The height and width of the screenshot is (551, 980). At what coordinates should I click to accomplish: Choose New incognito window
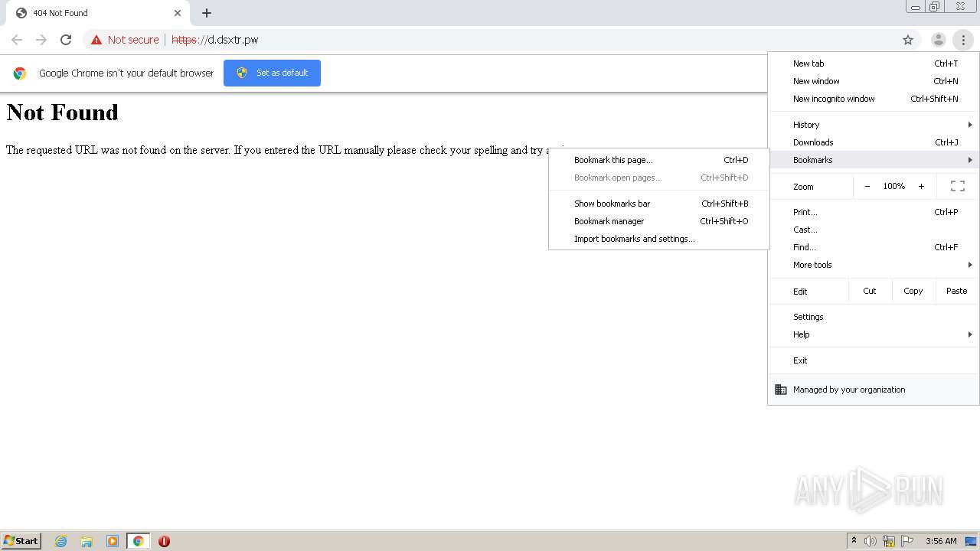[x=874, y=99]
